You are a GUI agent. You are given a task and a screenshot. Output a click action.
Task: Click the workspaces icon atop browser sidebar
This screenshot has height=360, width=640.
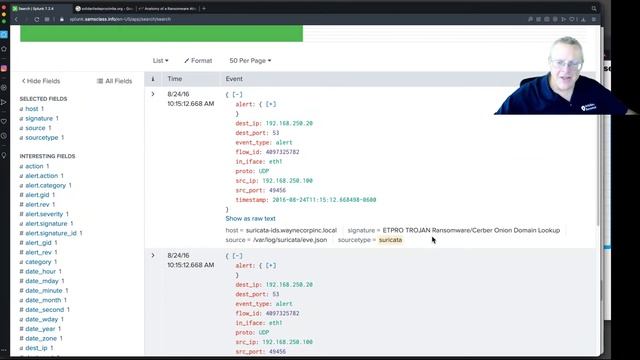[4, 35]
